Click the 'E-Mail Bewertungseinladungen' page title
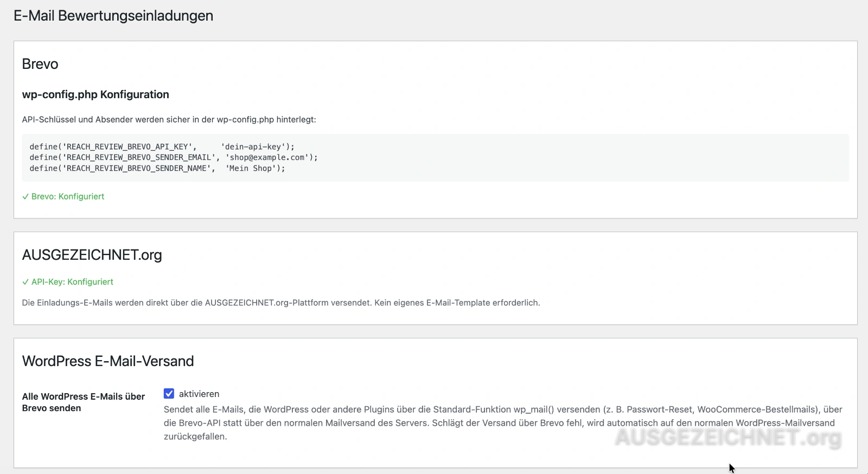 [113, 16]
